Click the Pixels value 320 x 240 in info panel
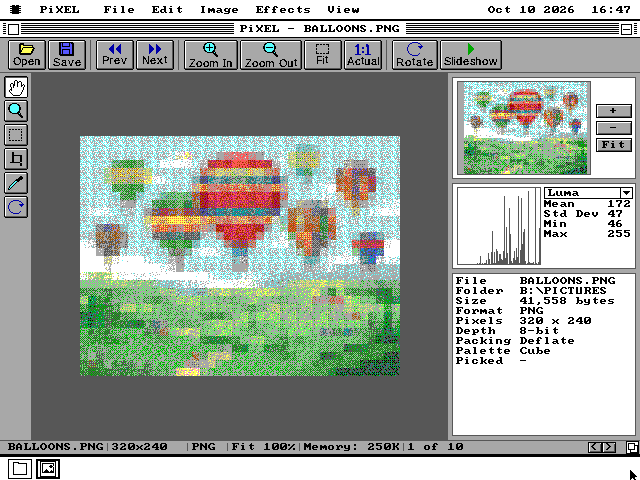The image size is (640, 480). [556, 321]
